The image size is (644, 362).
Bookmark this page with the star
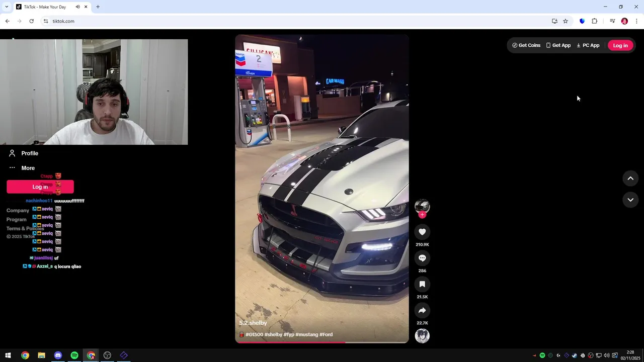click(566, 21)
